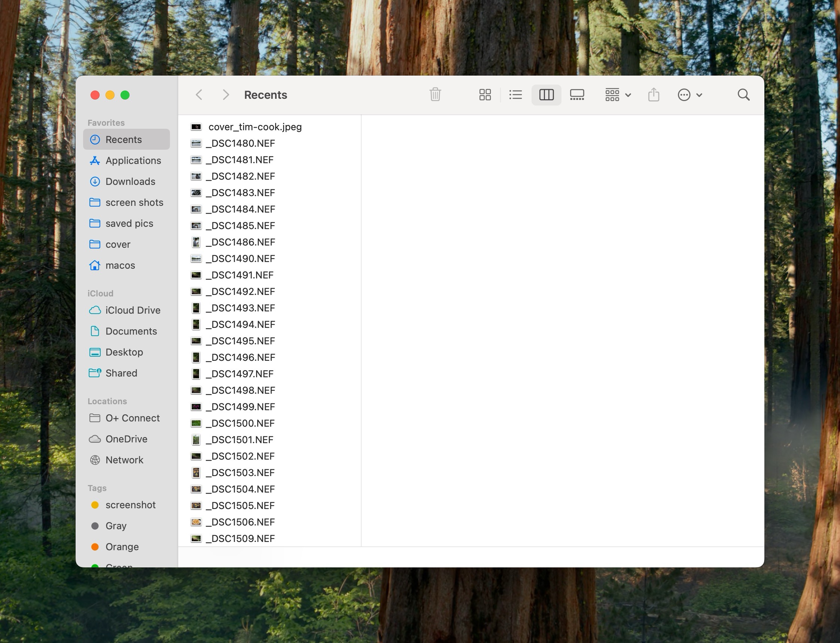The width and height of the screenshot is (840, 643).
Task: Open Desktop in the sidebar
Action: tap(126, 352)
